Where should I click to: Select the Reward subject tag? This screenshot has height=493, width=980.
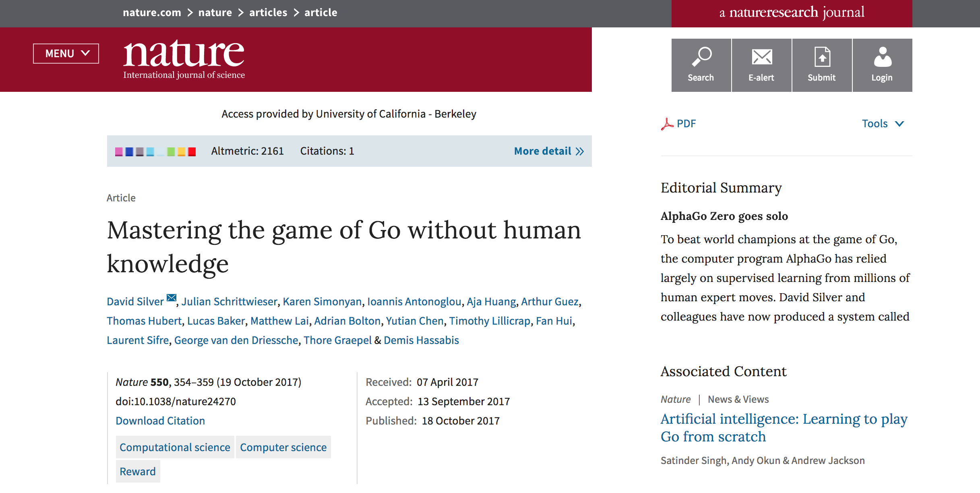[x=138, y=472]
